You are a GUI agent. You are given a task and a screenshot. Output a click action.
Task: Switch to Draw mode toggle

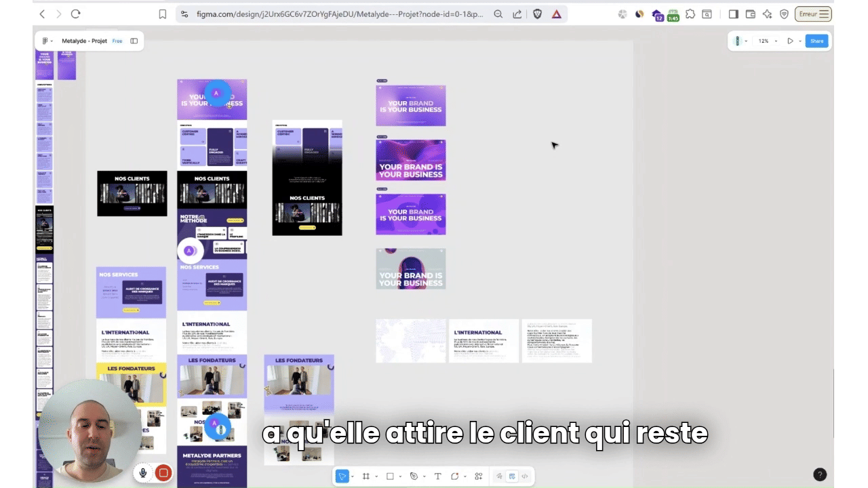(500, 476)
